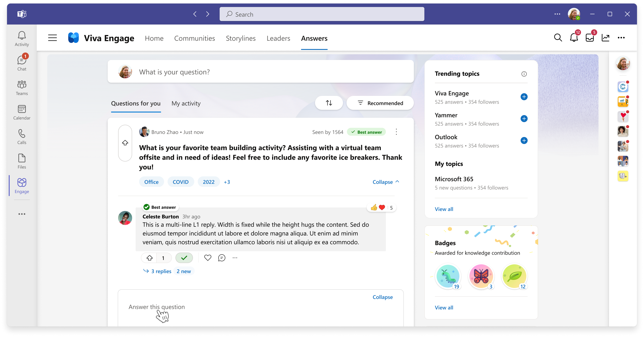The width and height of the screenshot is (644, 337).
Task: Click the upvote arrow on Celeste's answer
Action: pyautogui.click(x=149, y=258)
